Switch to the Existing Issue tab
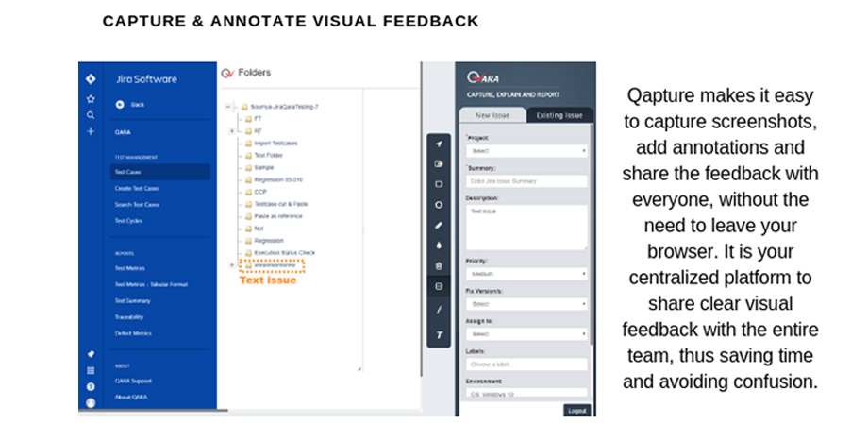The height and width of the screenshot is (425, 868). (x=559, y=115)
